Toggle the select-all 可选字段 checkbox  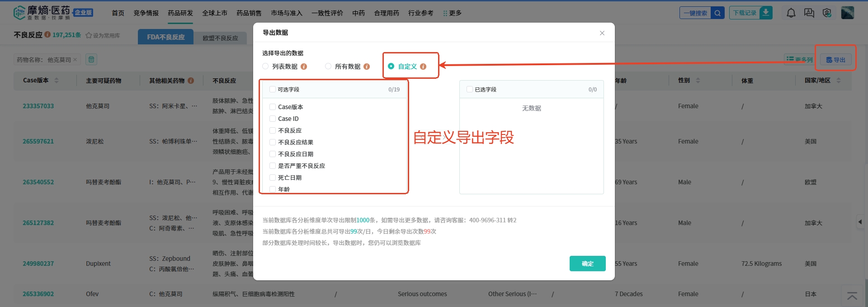click(x=273, y=90)
